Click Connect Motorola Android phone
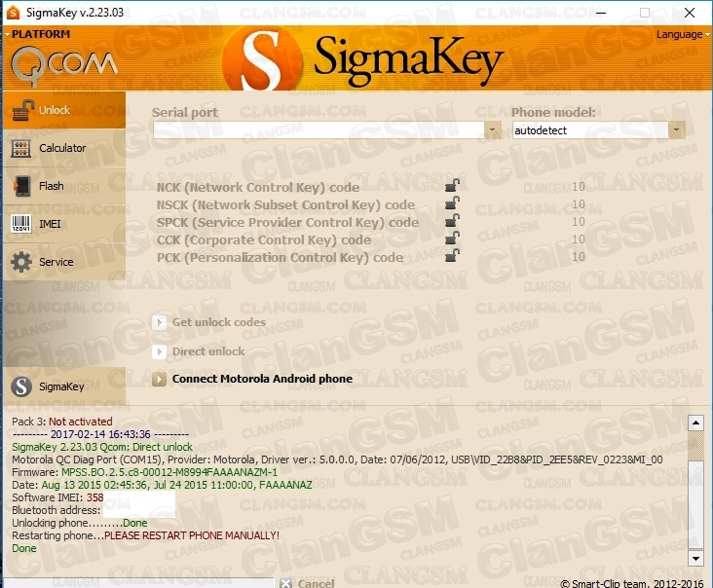 point(262,379)
